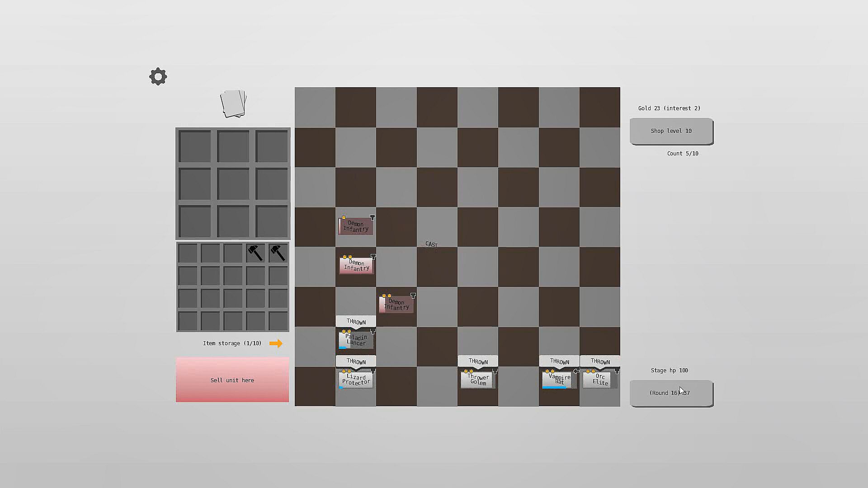The height and width of the screenshot is (488, 868).
Task: Click the orange arrow beside Item storage
Action: tap(276, 343)
